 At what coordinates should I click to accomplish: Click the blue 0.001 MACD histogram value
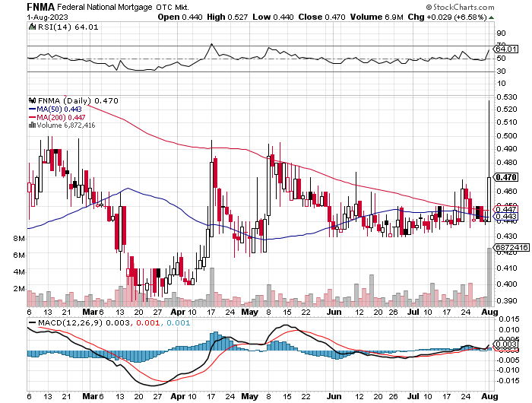pos(178,322)
